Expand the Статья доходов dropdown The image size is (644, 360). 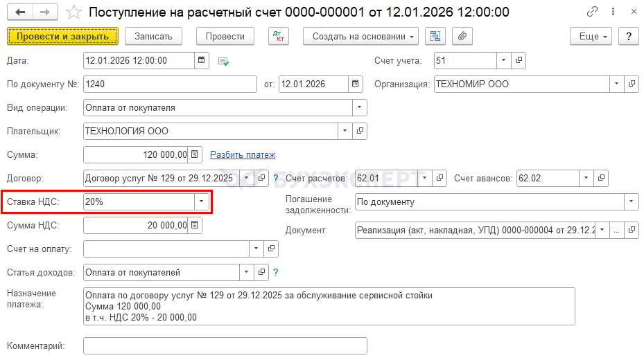(x=246, y=272)
